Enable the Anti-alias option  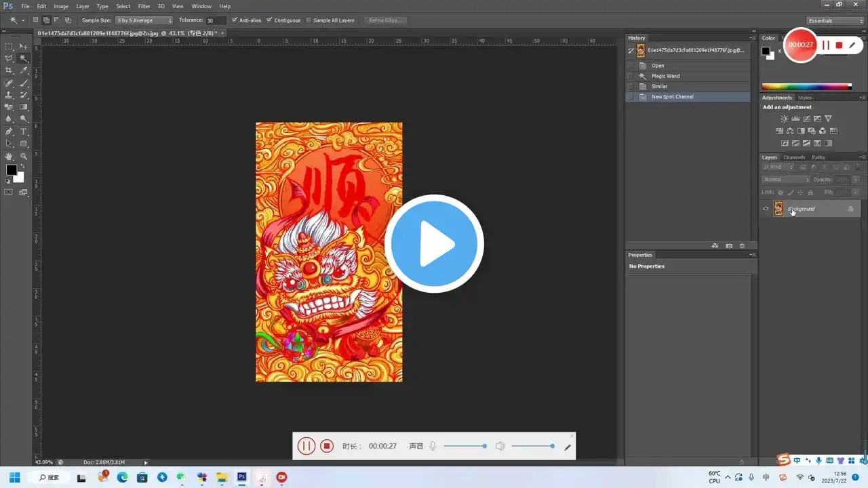pos(234,20)
